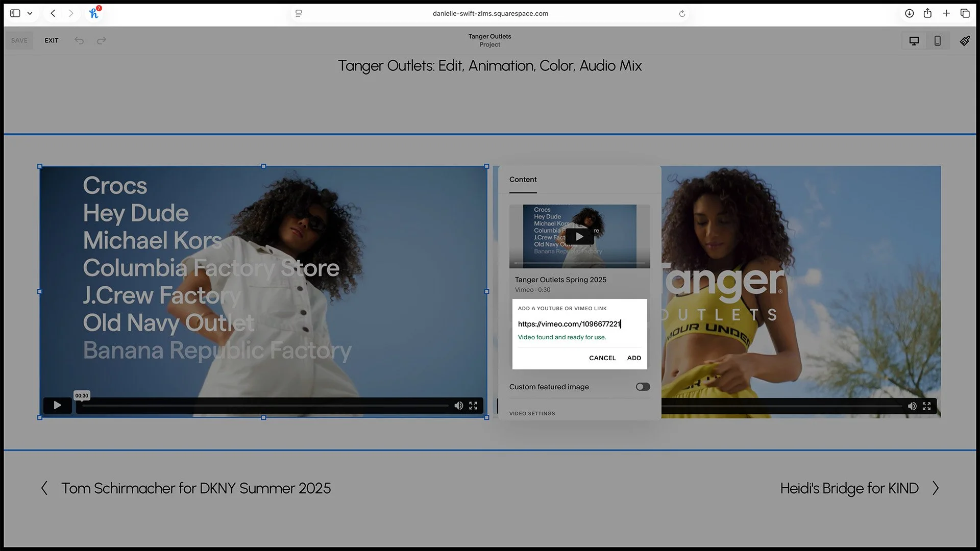Click CANCEL in video link dialog
The height and width of the screenshot is (551, 980).
(x=602, y=358)
